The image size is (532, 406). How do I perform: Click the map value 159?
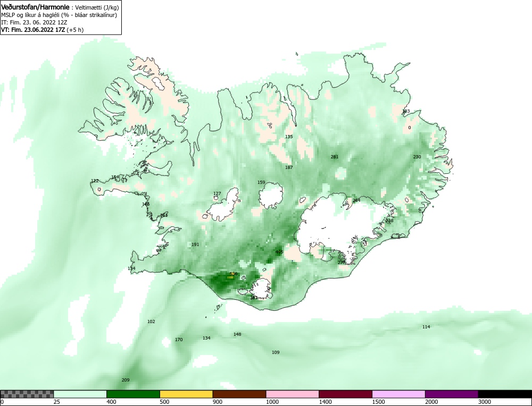coord(261,182)
